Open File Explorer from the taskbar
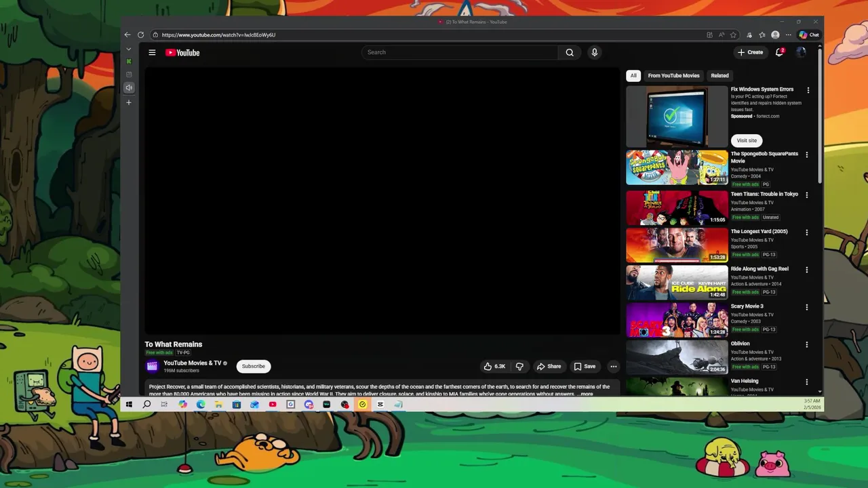Image resolution: width=868 pixels, height=488 pixels. click(218, 405)
